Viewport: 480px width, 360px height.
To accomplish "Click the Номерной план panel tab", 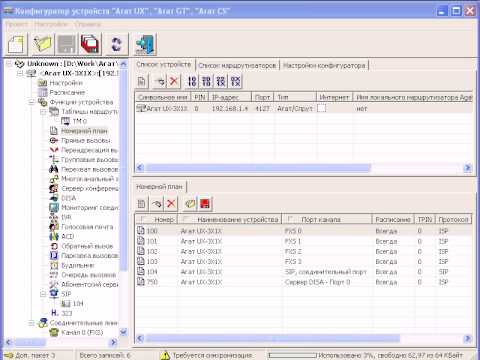I will click(159, 187).
